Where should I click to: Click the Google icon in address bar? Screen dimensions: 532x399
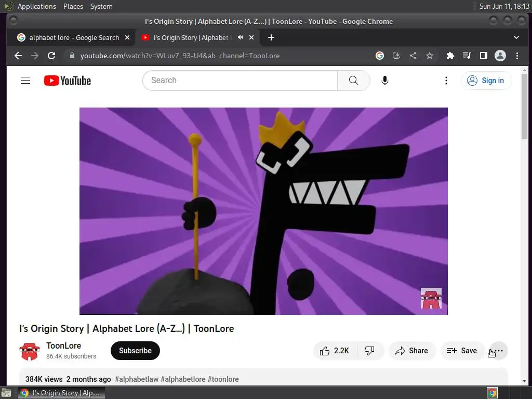point(380,56)
